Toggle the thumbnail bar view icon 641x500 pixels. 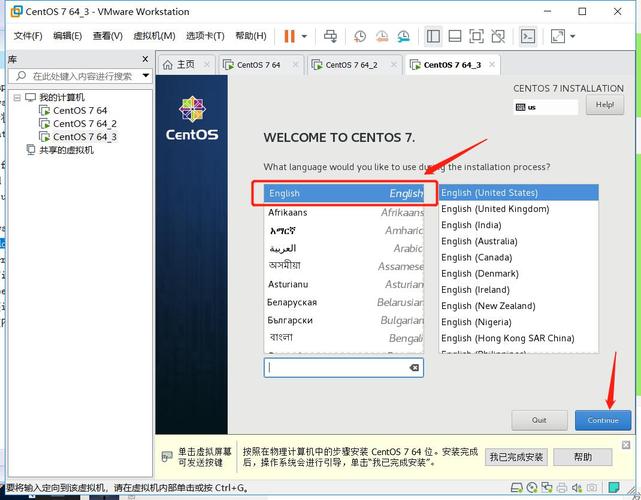455,36
